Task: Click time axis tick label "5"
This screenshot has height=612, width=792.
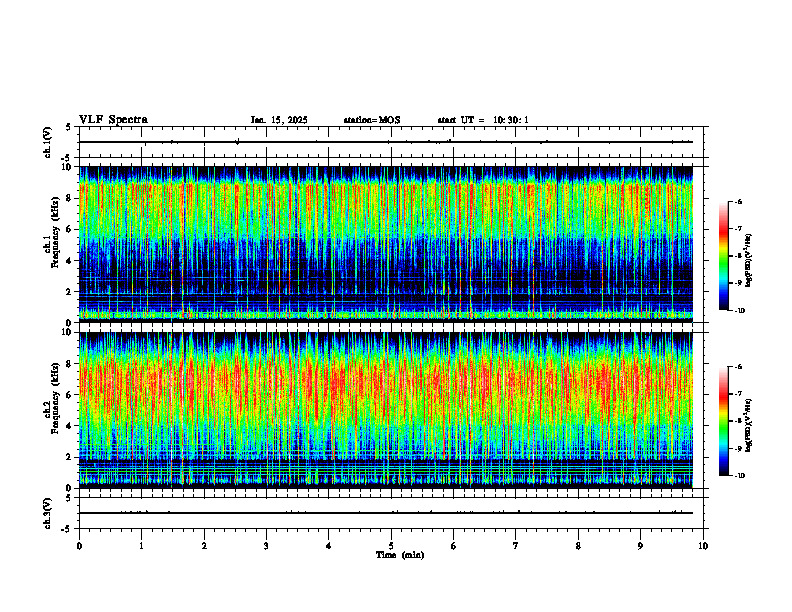Action: (x=391, y=546)
